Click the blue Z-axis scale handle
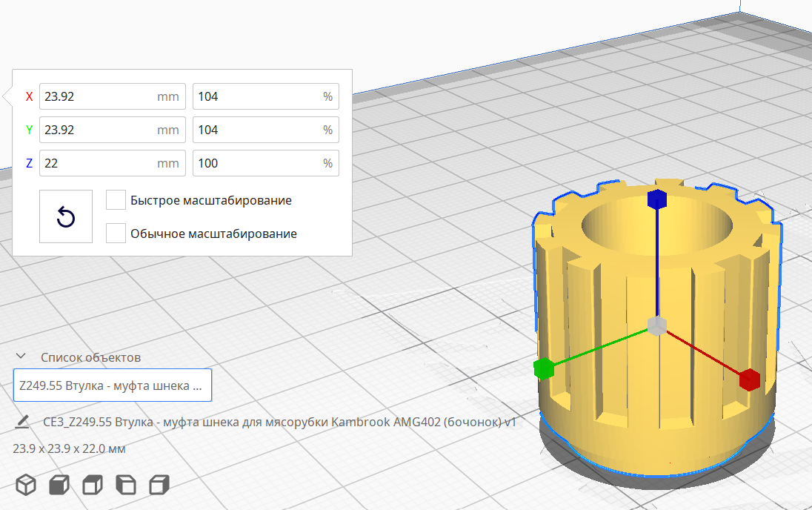 click(657, 199)
